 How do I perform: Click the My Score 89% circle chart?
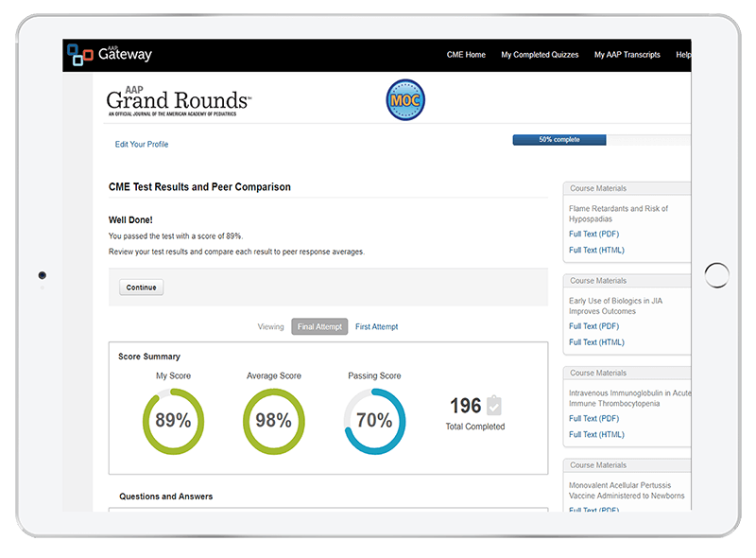pyautogui.click(x=173, y=421)
